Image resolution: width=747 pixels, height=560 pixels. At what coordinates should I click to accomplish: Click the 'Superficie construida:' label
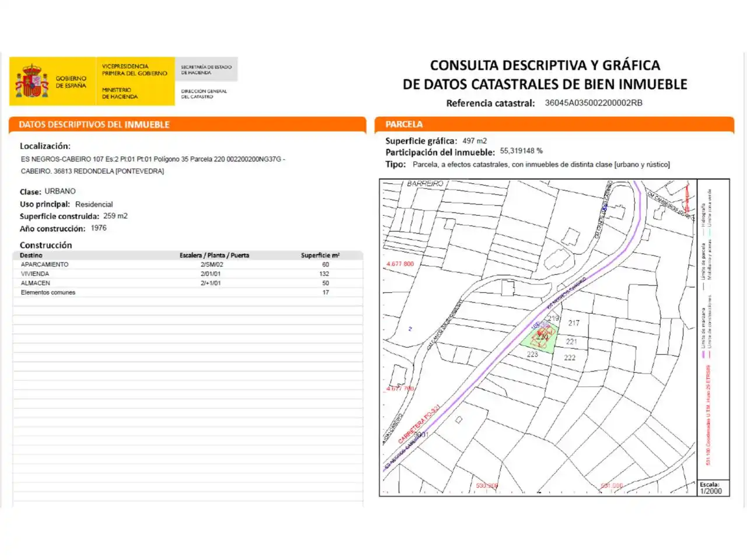[60, 216]
